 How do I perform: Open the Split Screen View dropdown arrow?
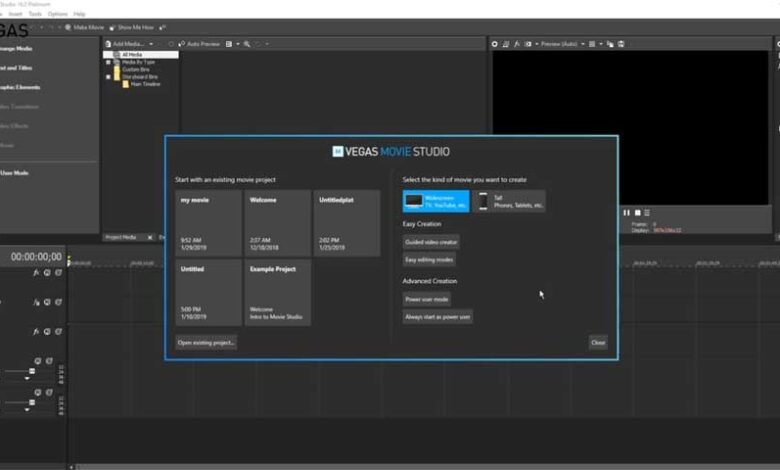coord(537,44)
